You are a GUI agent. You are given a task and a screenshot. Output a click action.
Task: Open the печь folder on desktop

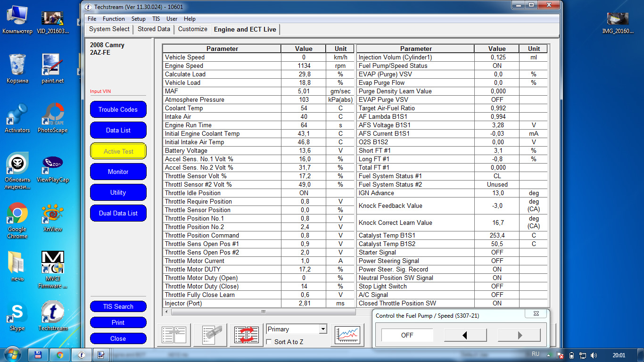17,266
